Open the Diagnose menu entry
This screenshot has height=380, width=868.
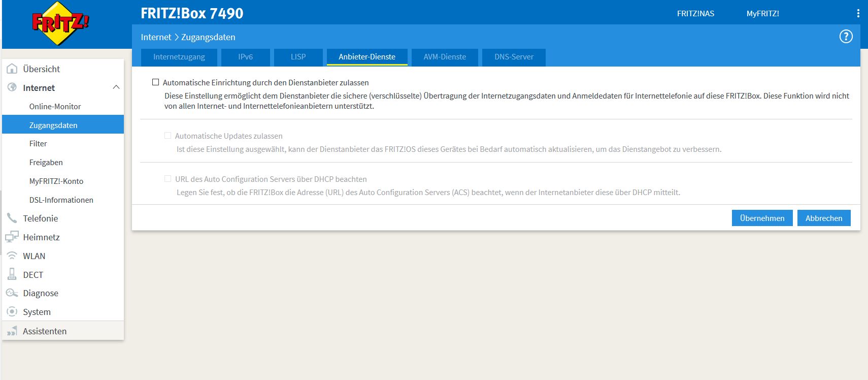coord(63,293)
